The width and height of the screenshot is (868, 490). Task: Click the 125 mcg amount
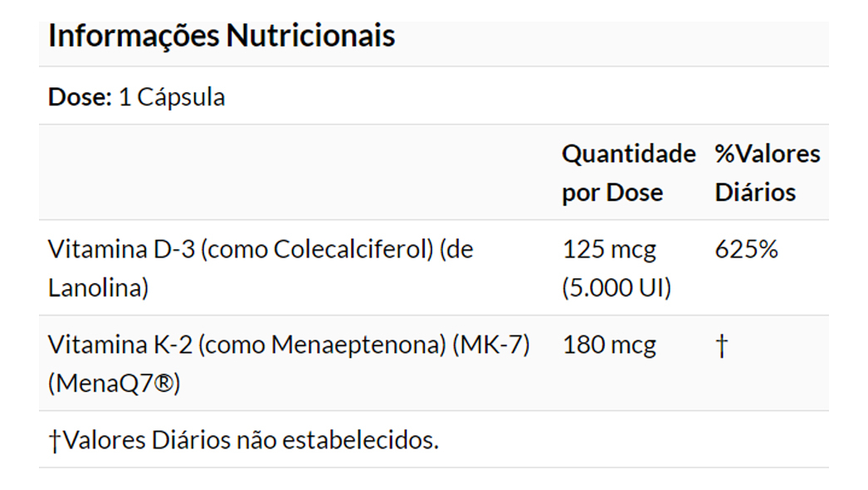[x=609, y=249]
